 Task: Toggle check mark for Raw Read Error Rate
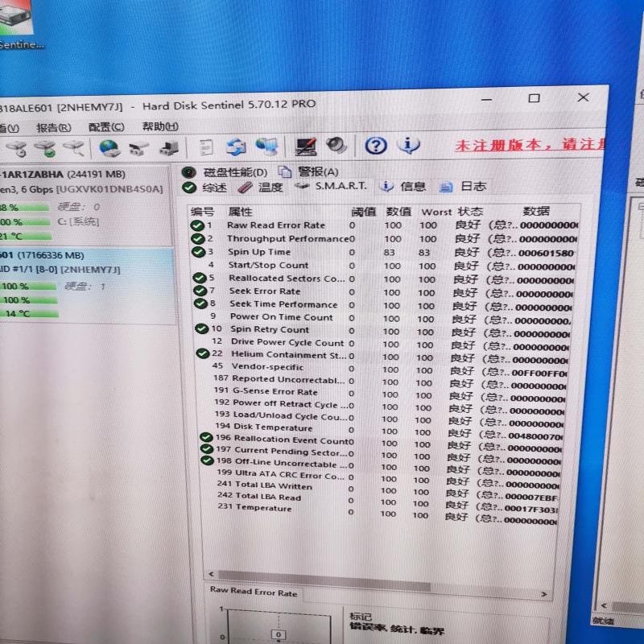tap(197, 225)
